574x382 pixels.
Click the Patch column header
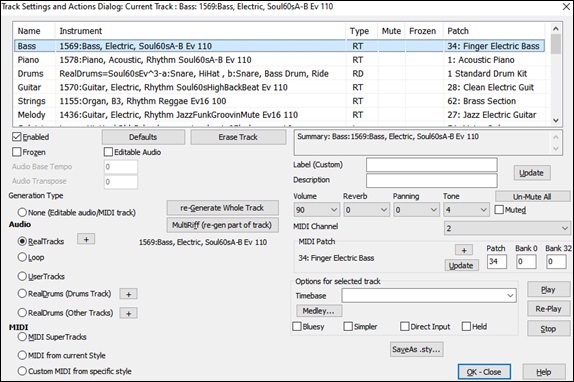coord(494,31)
